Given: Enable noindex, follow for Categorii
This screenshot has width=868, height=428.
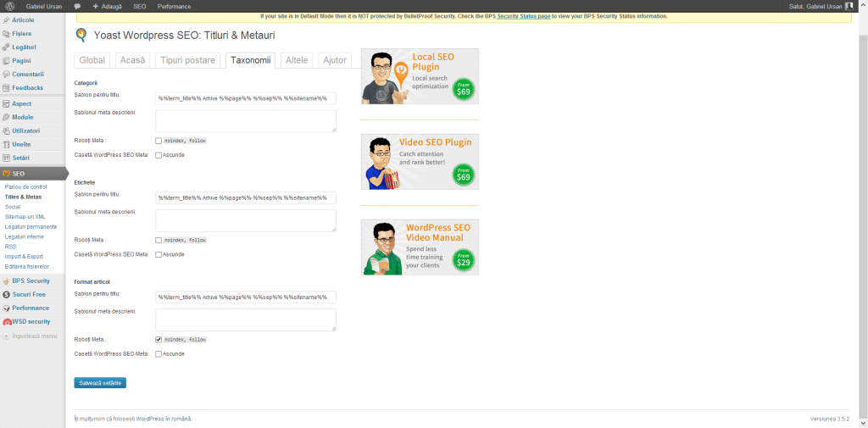Looking at the screenshot, I should 159,141.
